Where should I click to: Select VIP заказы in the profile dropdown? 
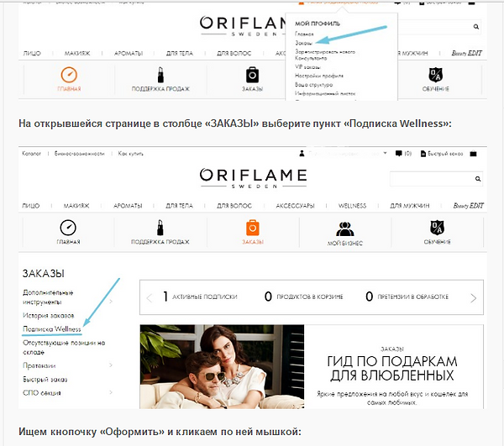coord(307,67)
